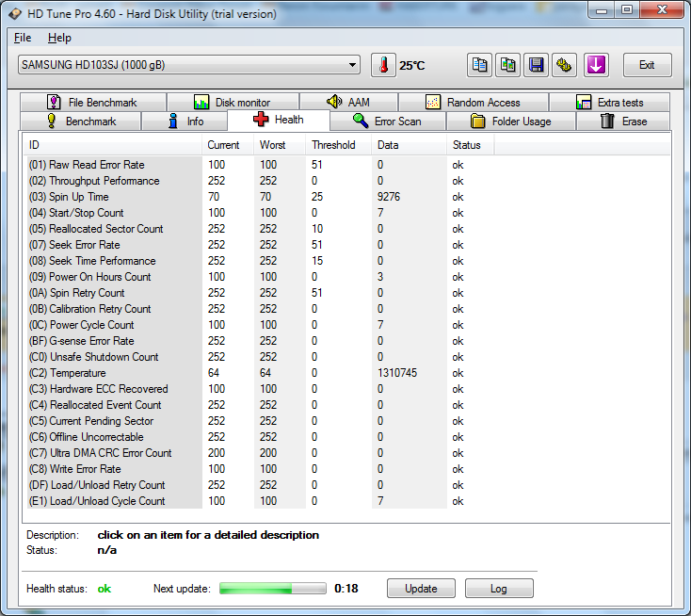
Task: Click the green Health status ok text
Action: coord(104,589)
